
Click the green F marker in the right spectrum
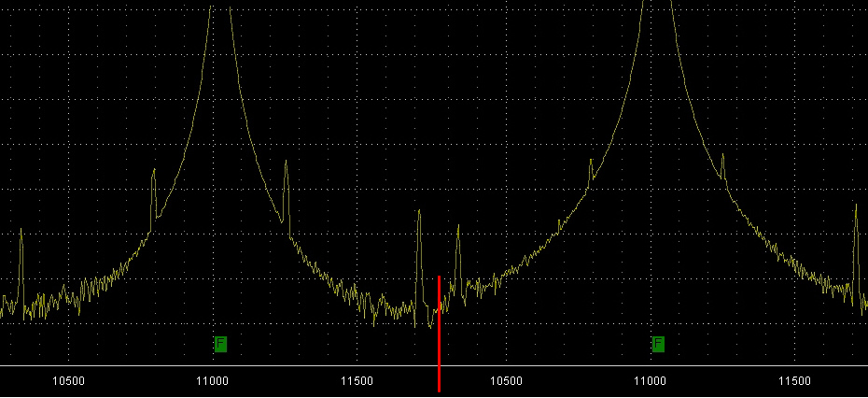point(658,344)
